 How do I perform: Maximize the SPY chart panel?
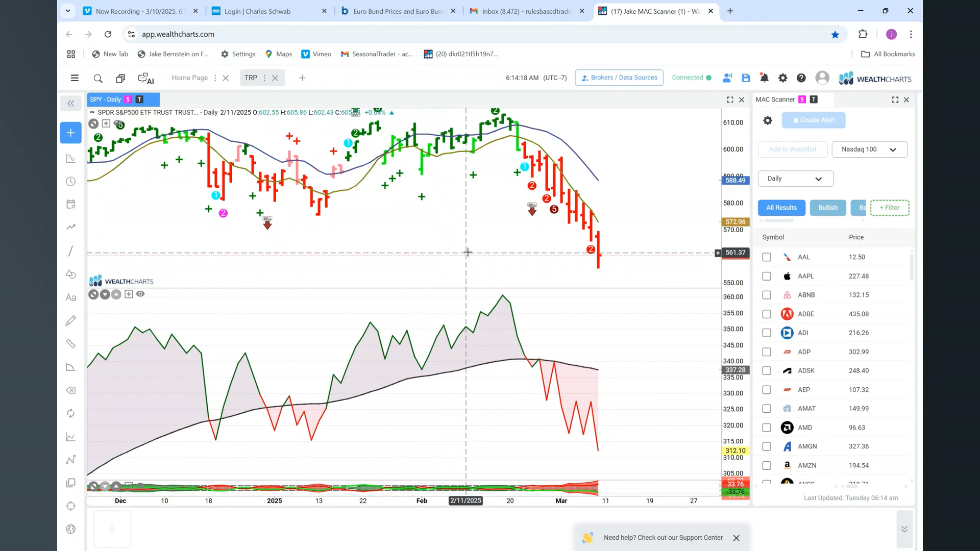coord(730,100)
